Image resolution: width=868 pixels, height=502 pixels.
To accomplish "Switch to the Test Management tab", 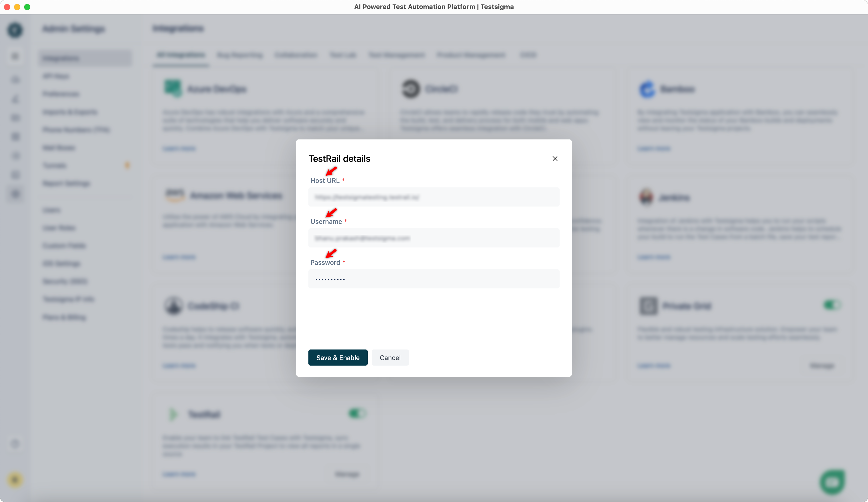I will point(397,55).
